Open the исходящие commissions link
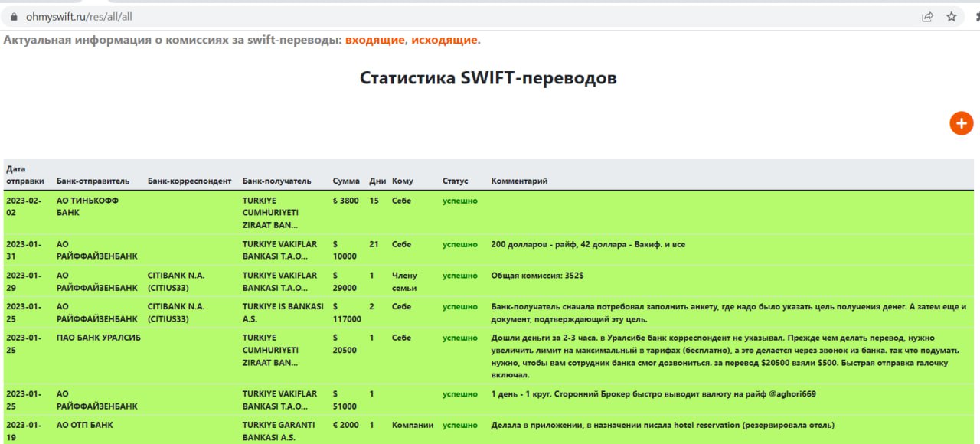 pos(444,40)
